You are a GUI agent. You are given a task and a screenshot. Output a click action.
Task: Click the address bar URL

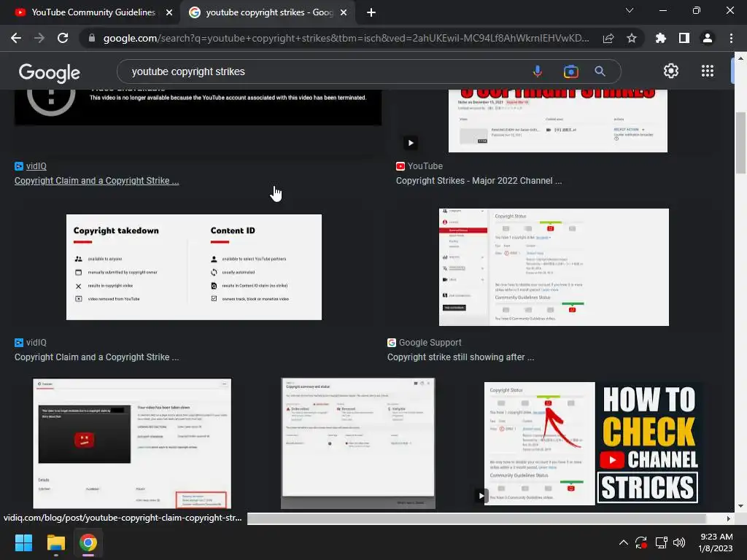tap(346, 38)
